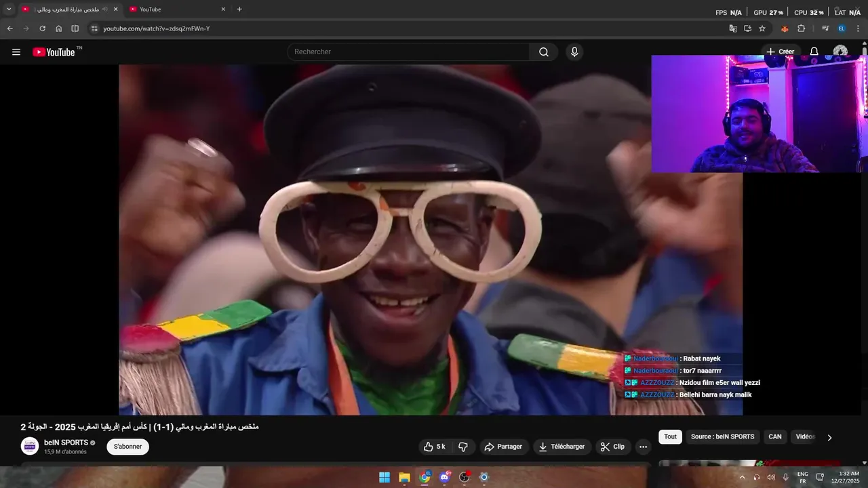This screenshot has width=868, height=488.
Task: Open the beIN SPORTS channel name
Action: tap(66, 443)
